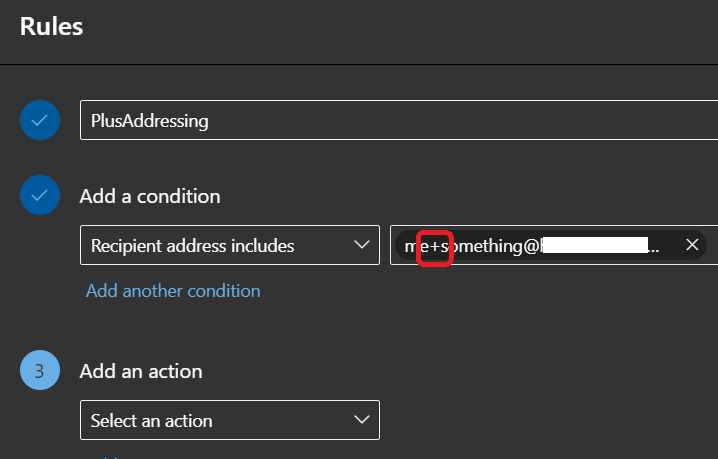Click the step 3 numbered circle
This screenshot has height=459, width=718.
(40, 371)
